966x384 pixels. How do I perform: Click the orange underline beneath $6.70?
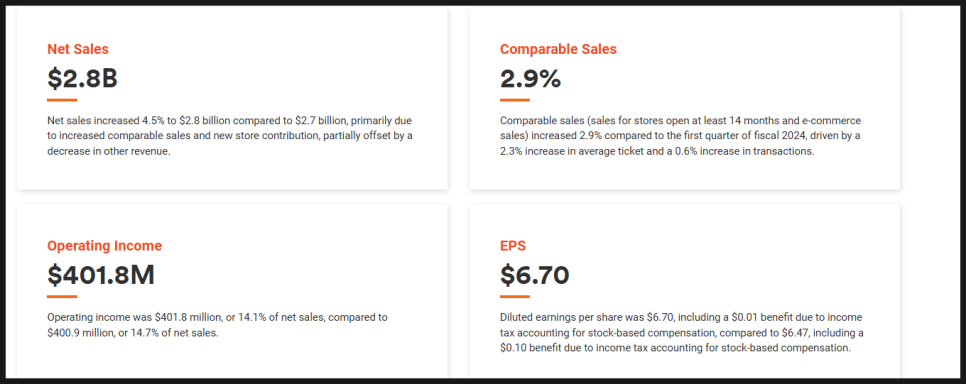(515, 296)
